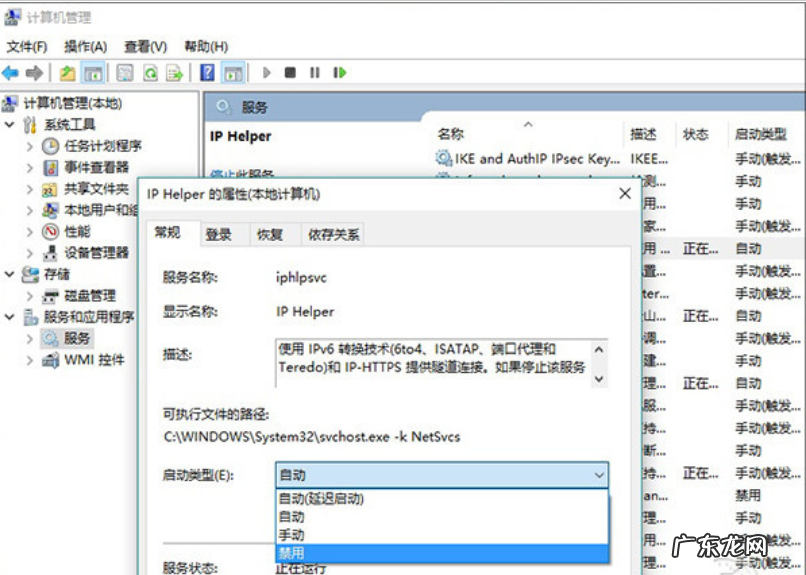Select 任务计划程序 in tree
Viewport: 806px width, 575px height.
[x=103, y=146]
